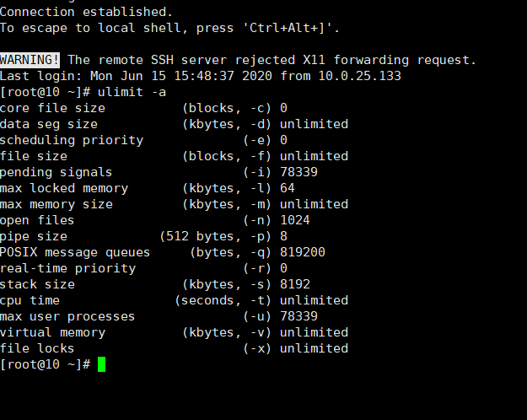
Task: Click the 'open files' value 1024
Action: click(295, 220)
